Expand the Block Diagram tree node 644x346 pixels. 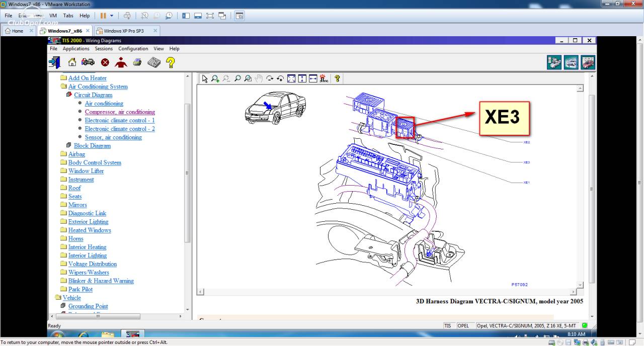pos(69,145)
